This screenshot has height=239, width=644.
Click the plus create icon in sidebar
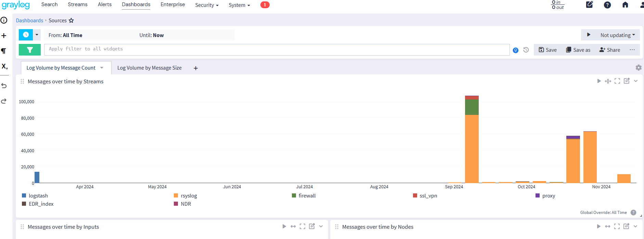point(4,36)
